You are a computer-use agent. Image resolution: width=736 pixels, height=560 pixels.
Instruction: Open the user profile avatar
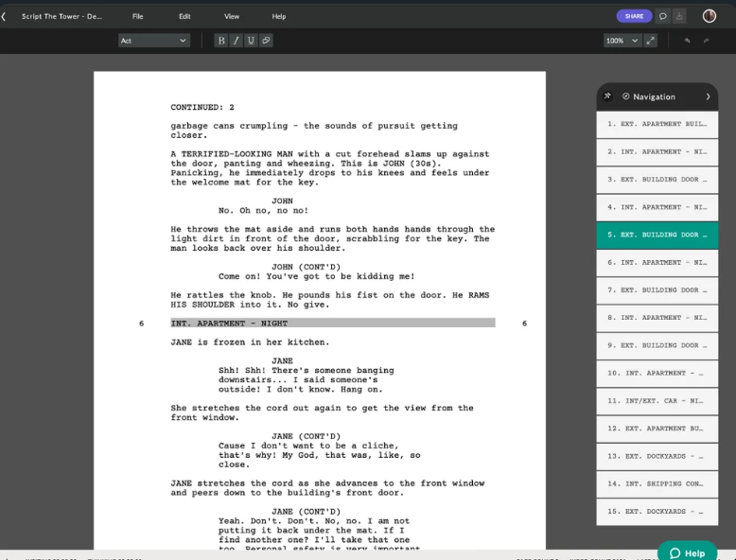click(710, 16)
